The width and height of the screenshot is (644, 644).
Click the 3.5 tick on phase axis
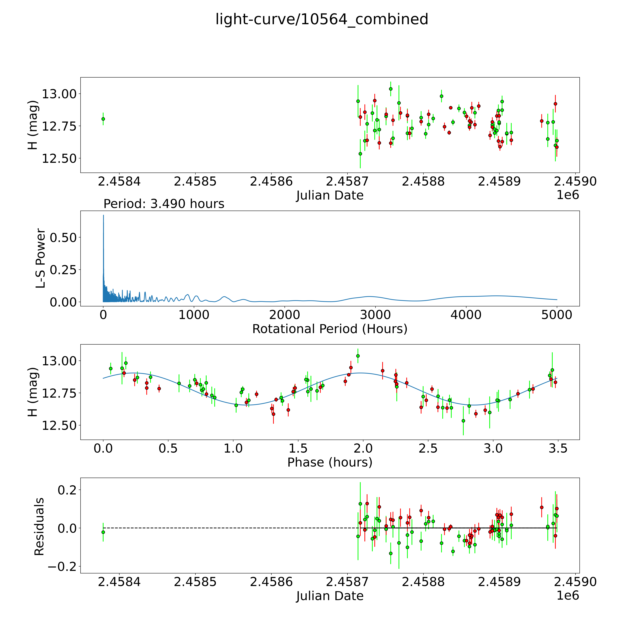pyautogui.click(x=558, y=448)
